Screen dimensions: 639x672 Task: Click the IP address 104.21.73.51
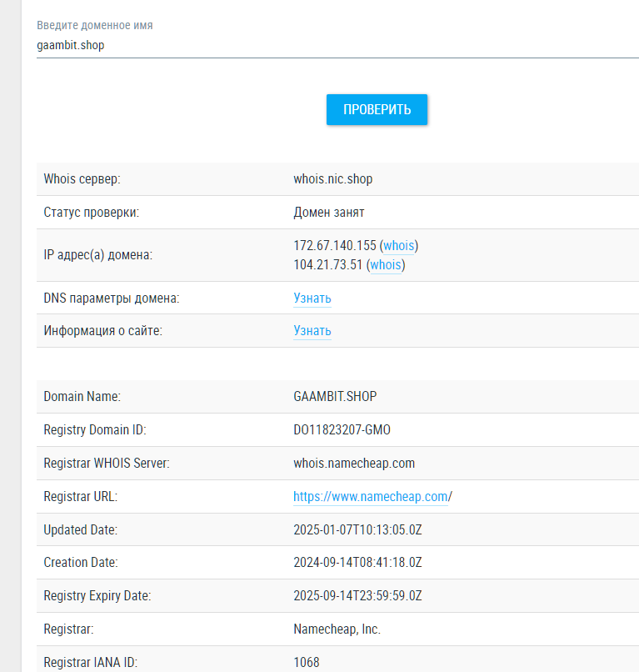pos(328,265)
